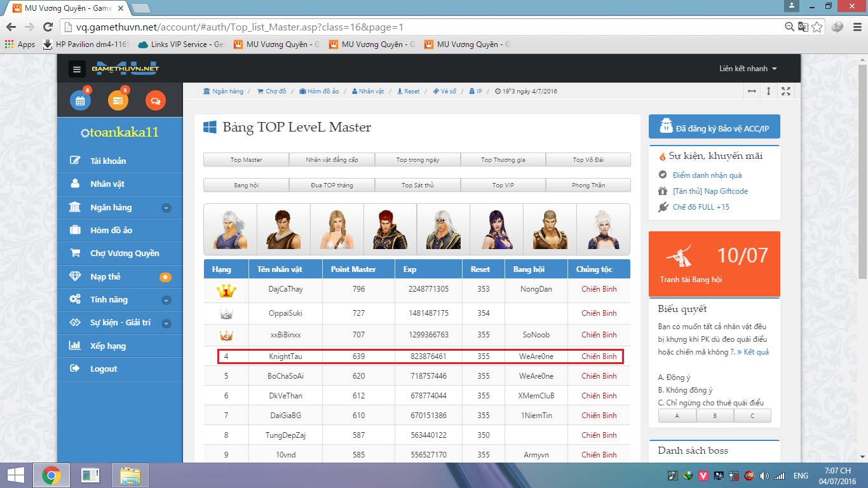Screen dimensions: 868x488
Task: Select the first white-haired character class portrait
Action: tap(230, 229)
